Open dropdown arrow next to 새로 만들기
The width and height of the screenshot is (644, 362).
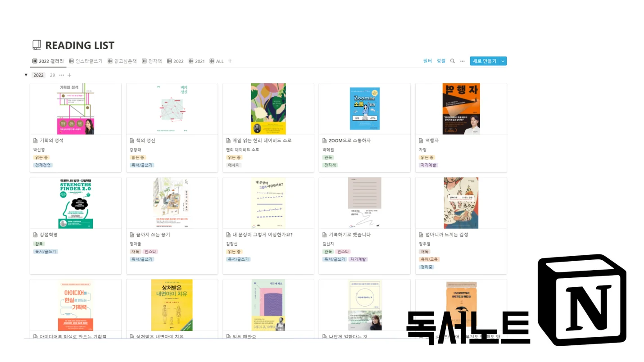503,61
